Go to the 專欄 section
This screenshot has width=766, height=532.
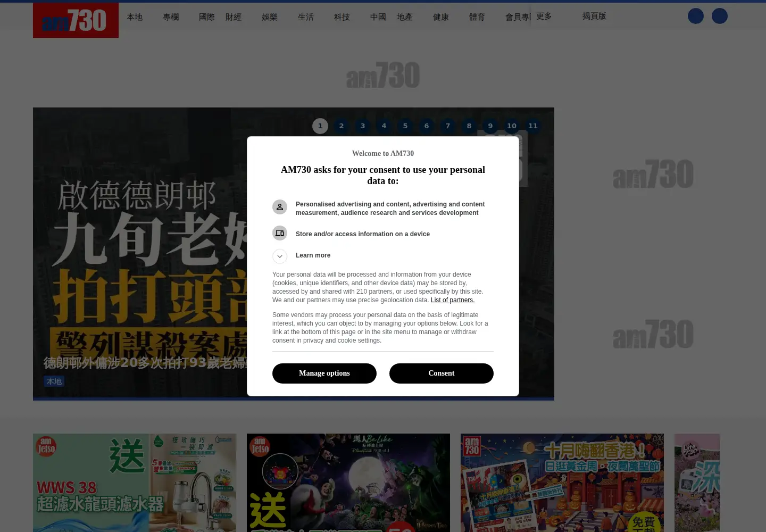pos(171,17)
